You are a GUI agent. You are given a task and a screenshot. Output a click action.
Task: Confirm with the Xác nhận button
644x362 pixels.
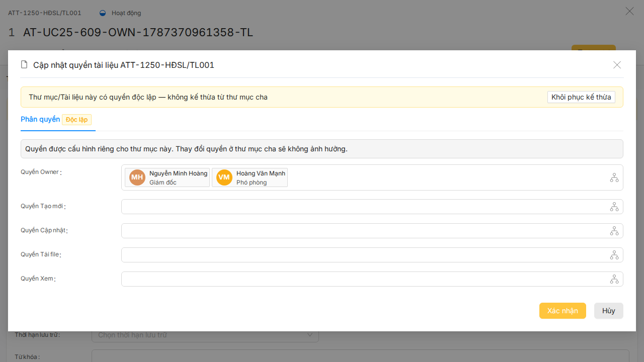point(562,311)
